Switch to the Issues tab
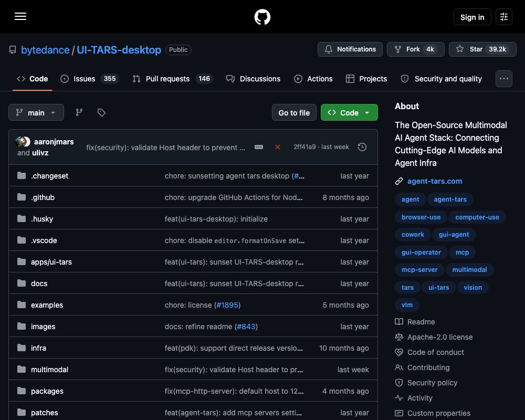Screen dimensions: 525x420 click(89, 79)
